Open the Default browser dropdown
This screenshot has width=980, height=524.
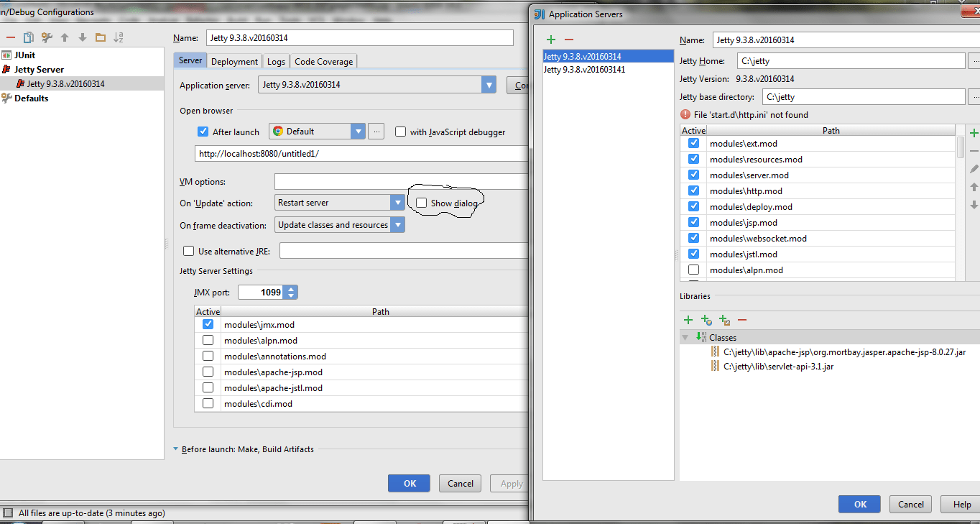pyautogui.click(x=359, y=132)
